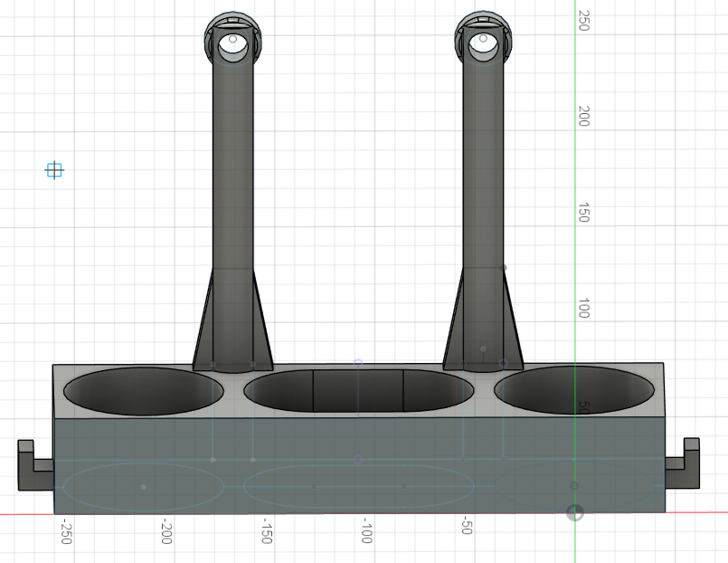
Task: Select the right oval hole on top face
Action: click(x=574, y=390)
